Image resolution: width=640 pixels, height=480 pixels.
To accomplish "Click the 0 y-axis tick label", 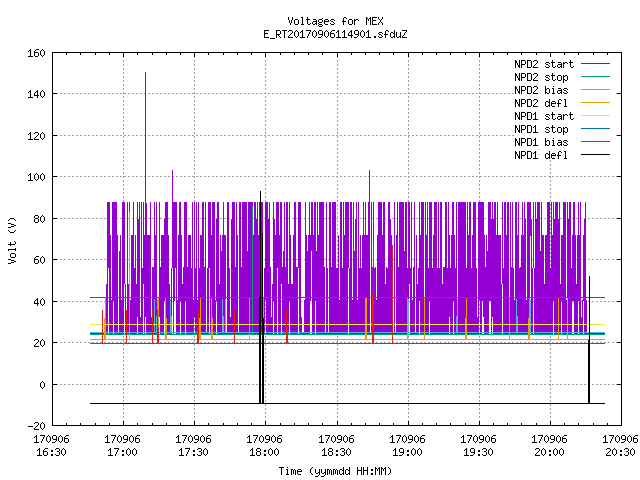I will pyautogui.click(x=42, y=384).
